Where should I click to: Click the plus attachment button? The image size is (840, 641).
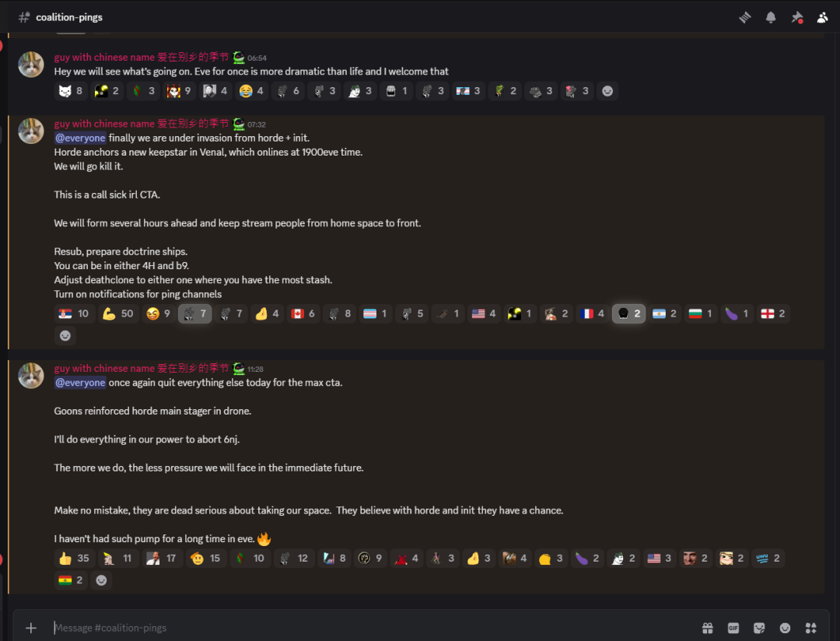tap(31, 628)
